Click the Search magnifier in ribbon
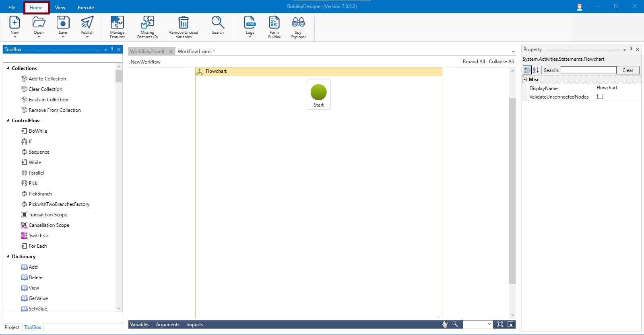The height and width of the screenshot is (335, 644). pyautogui.click(x=218, y=23)
